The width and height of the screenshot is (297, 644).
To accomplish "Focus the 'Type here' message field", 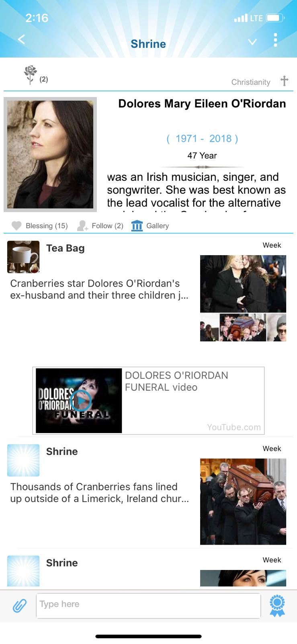I will (148, 605).
